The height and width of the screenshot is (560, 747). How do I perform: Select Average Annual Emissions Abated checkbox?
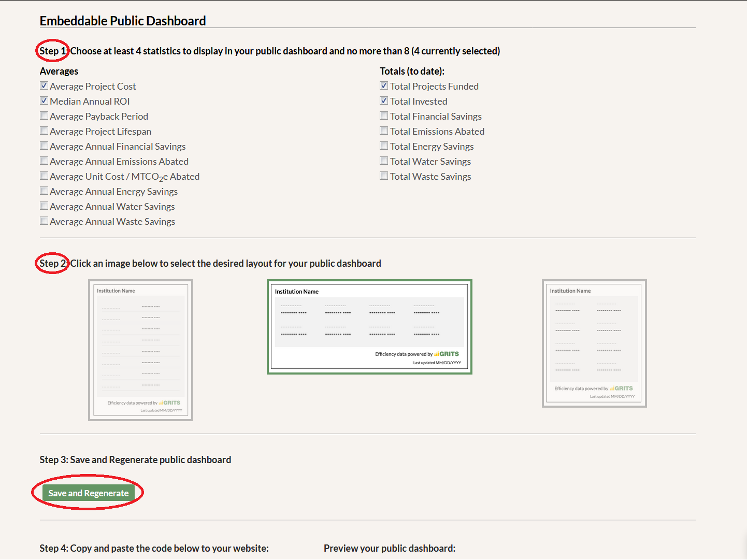point(44,161)
